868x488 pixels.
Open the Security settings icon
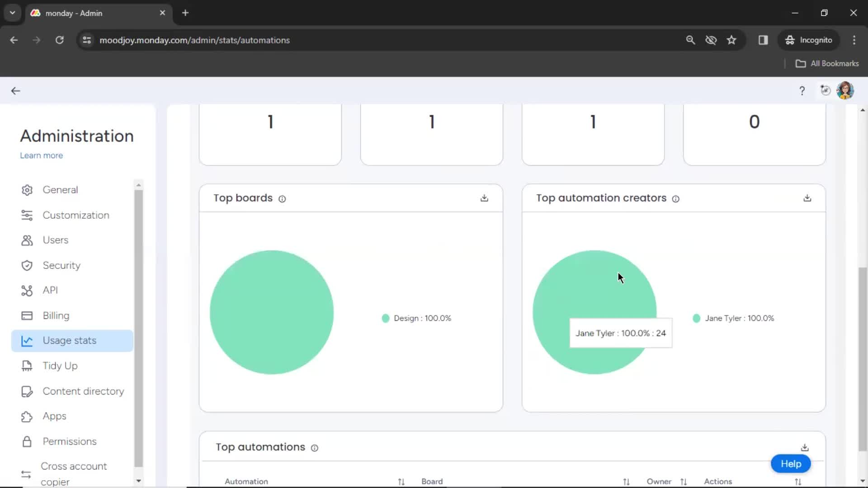click(x=27, y=264)
